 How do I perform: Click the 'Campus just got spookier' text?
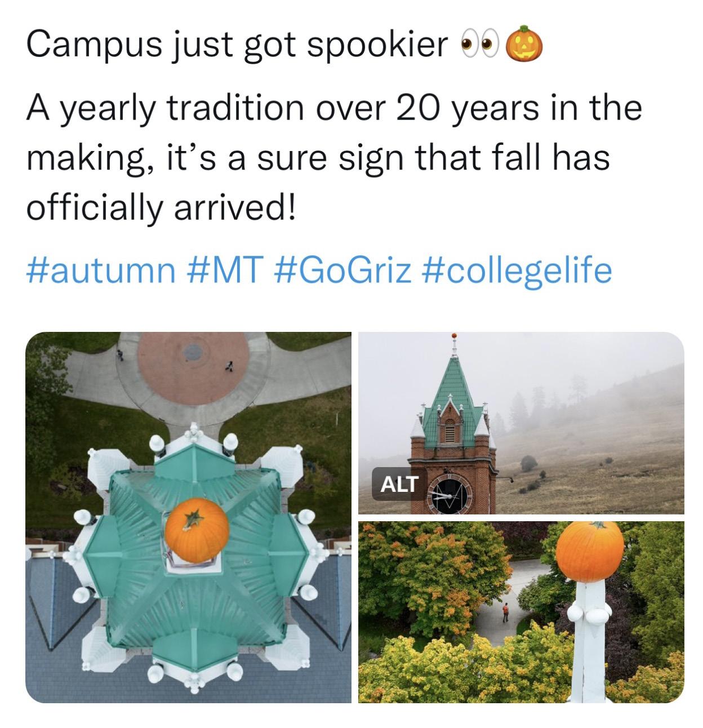pyautogui.click(x=237, y=45)
